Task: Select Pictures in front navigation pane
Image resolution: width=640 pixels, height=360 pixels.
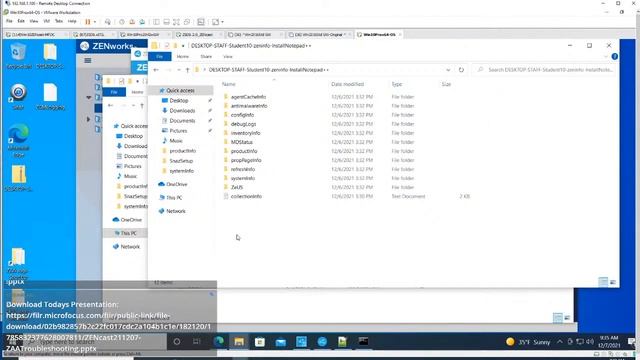Action: (178, 131)
